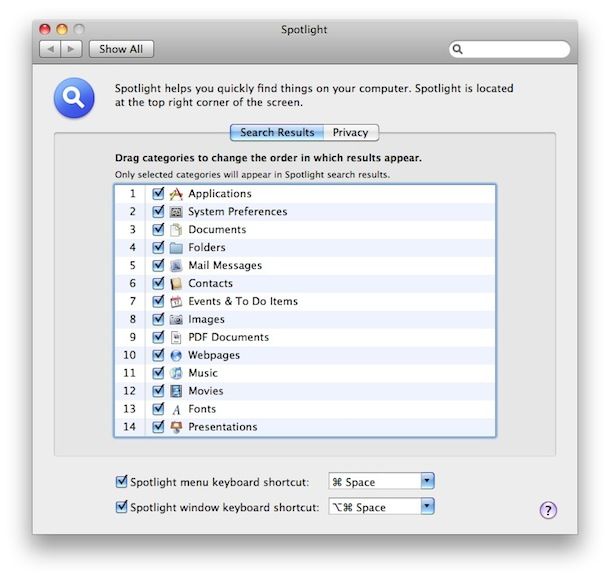Disable the Music category checkbox
Image resolution: width=610 pixels, height=579 pixels.
(x=158, y=373)
